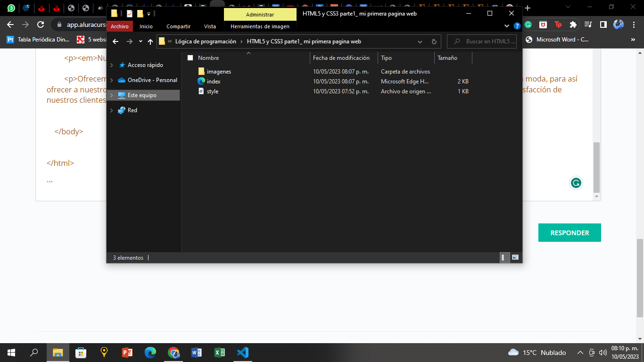Open the Chrome Extensions puzzle icon
Screen dimensions: 644x362
tap(573, 25)
